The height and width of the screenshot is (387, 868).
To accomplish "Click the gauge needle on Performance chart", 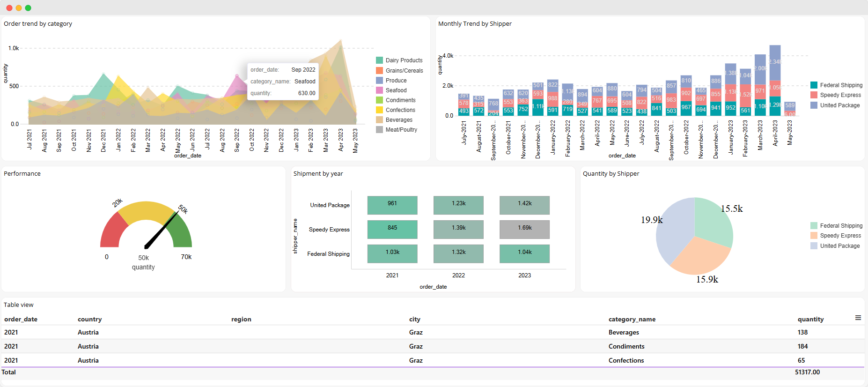I will pyautogui.click(x=162, y=230).
